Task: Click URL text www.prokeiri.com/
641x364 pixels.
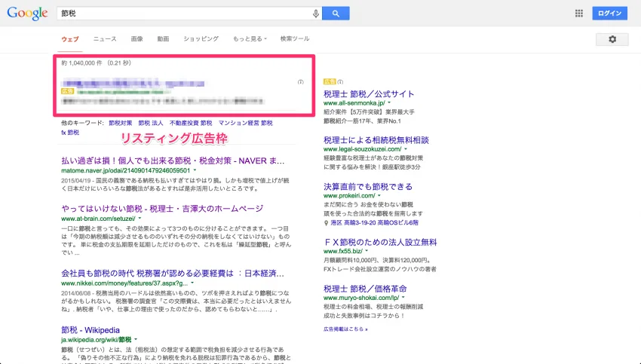Action: (349, 196)
